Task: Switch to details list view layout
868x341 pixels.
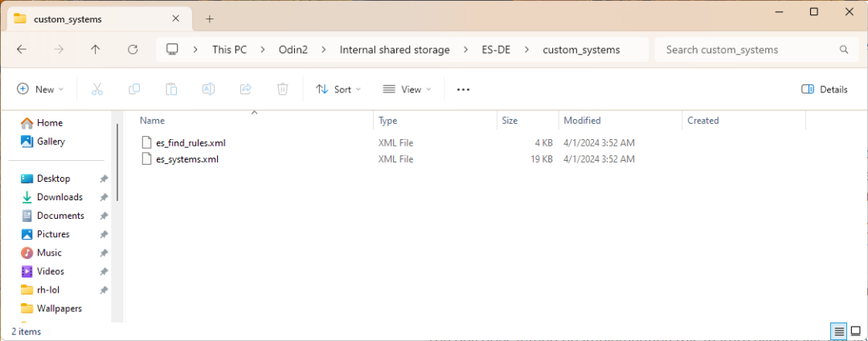Action: 838,331
